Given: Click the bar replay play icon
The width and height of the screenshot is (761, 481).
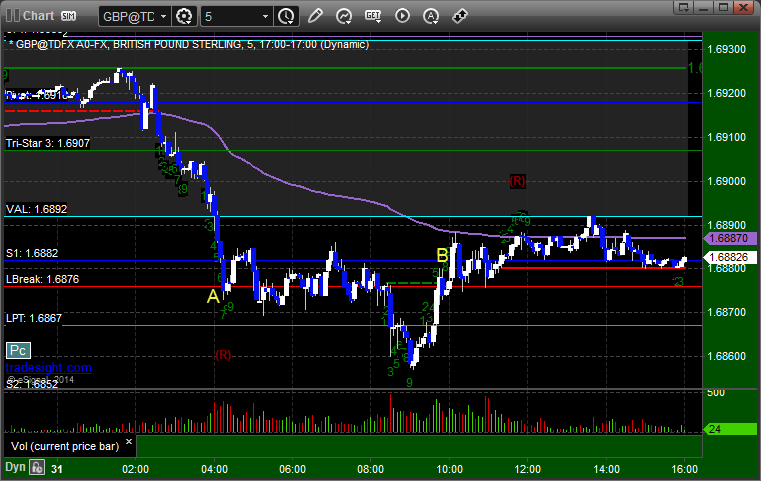Looking at the screenshot, I should (402, 16).
